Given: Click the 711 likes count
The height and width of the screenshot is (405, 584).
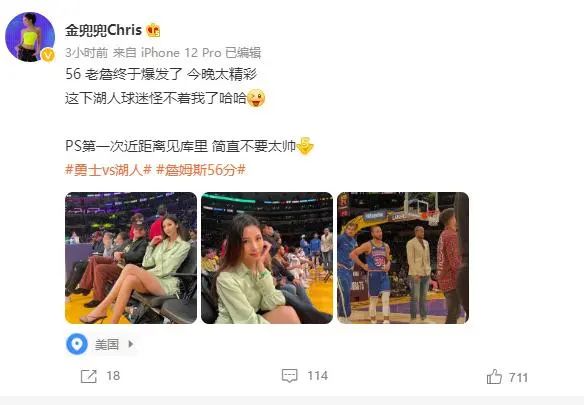Looking at the screenshot, I should [518, 378].
